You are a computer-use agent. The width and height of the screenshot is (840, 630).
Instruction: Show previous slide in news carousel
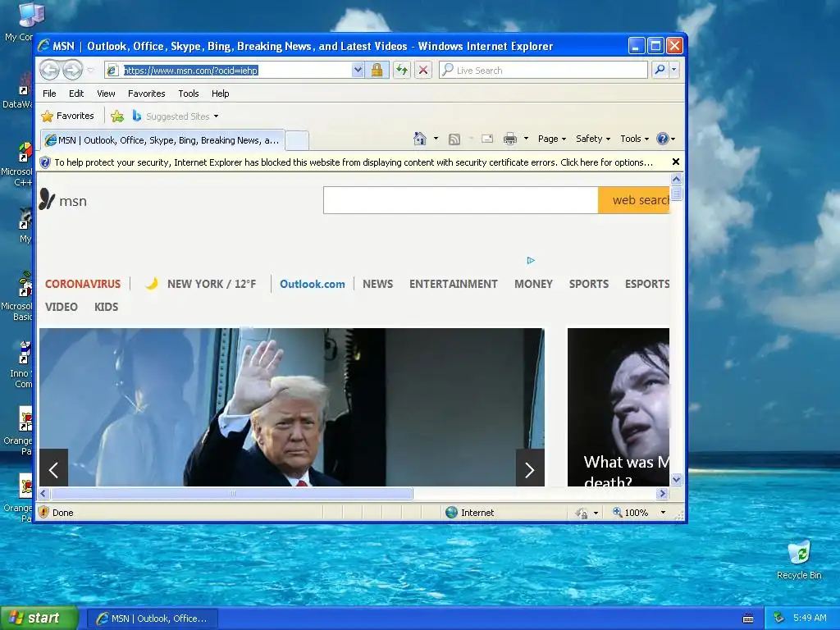[53, 468]
